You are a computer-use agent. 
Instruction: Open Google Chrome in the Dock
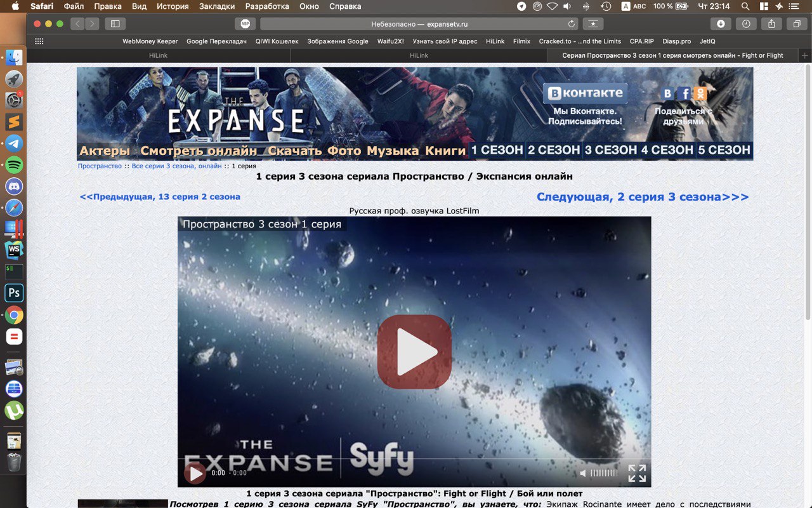click(14, 315)
